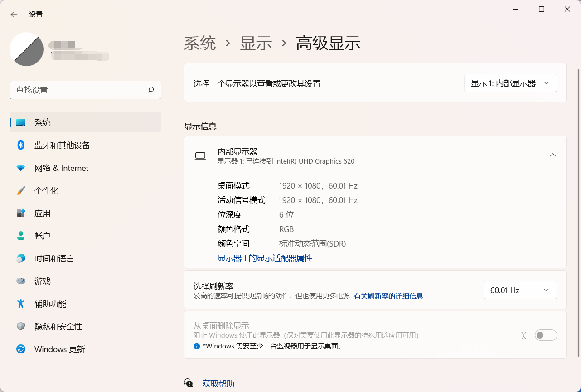The image size is (581, 392).
Task: Click the 游戏 gamepad icon
Action: [21, 281]
